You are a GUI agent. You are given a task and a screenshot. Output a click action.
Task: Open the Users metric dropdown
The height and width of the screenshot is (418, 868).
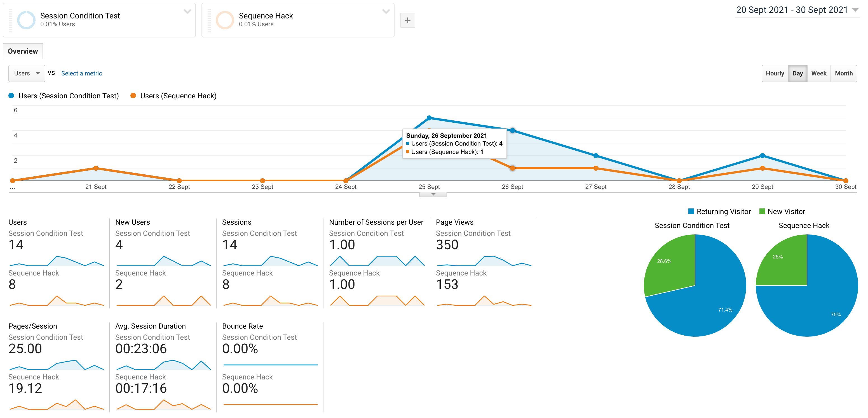[x=27, y=73]
